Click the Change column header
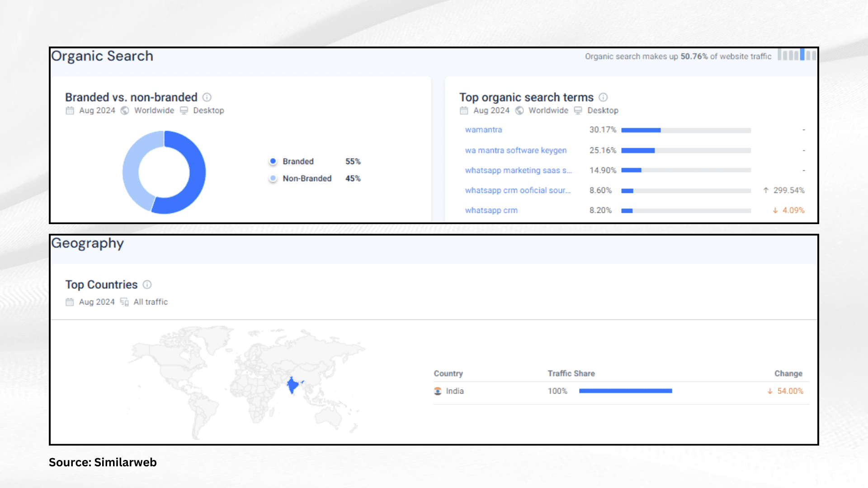Screen dimensions: 868x488 (788, 373)
